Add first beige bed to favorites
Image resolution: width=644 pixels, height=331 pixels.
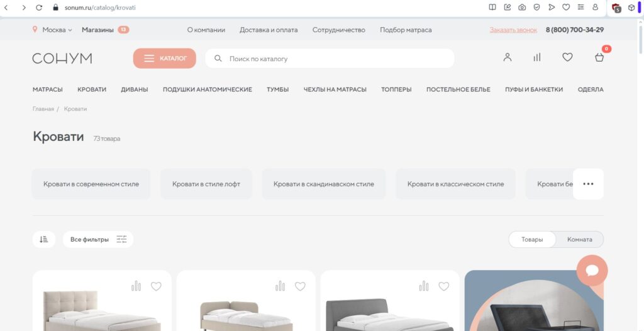[x=156, y=286]
